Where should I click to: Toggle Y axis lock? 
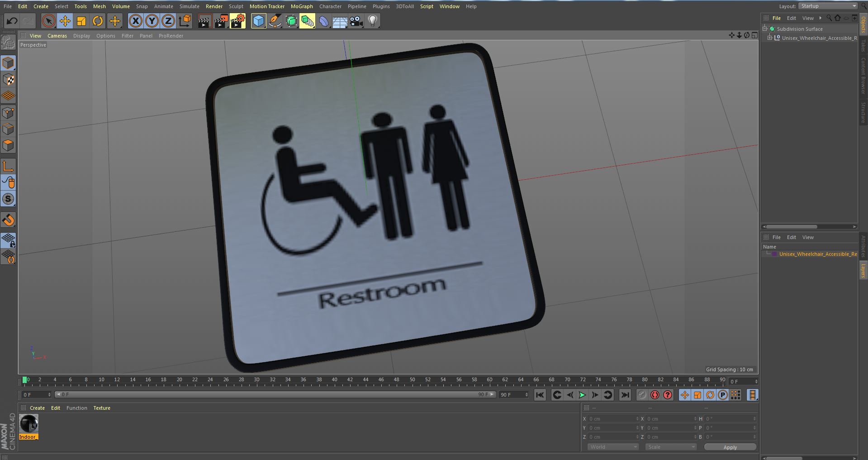pyautogui.click(x=152, y=21)
